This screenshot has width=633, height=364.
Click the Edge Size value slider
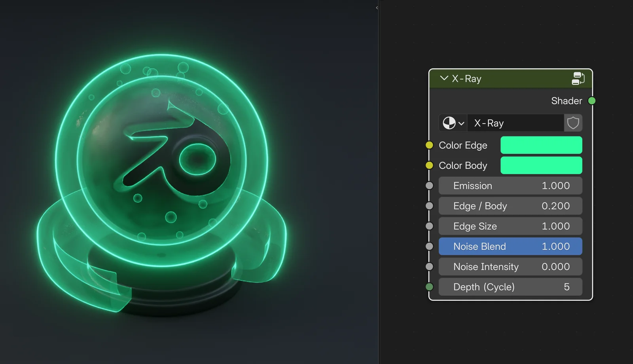point(510,226)
